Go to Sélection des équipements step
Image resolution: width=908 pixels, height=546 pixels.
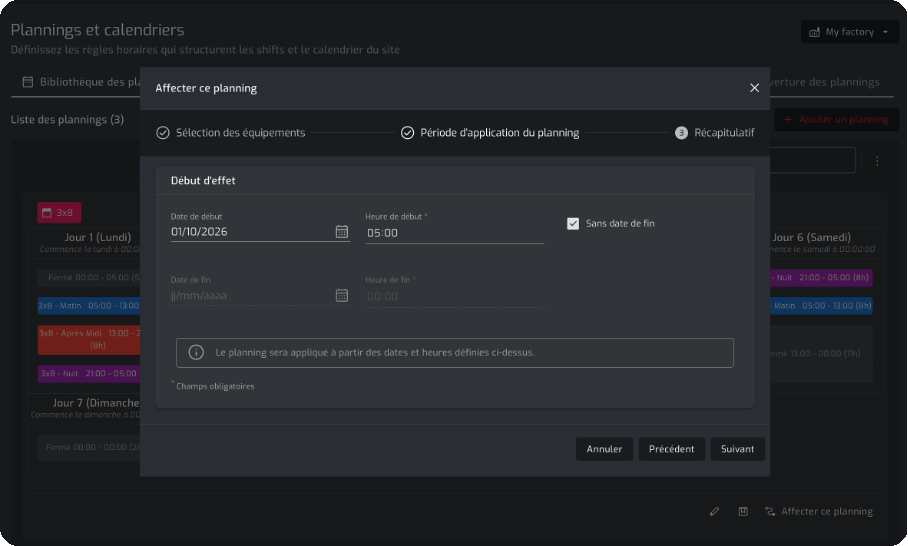click(230, 133)
